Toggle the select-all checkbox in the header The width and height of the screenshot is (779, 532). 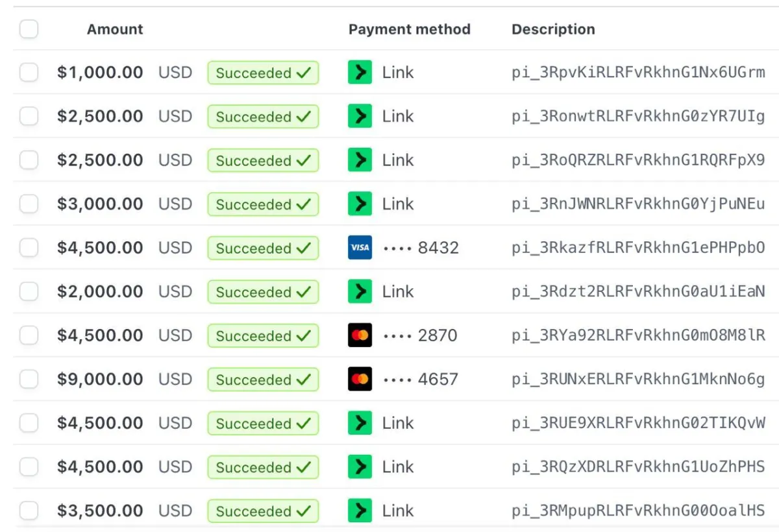pyautogui.click(x=29, y=29)
